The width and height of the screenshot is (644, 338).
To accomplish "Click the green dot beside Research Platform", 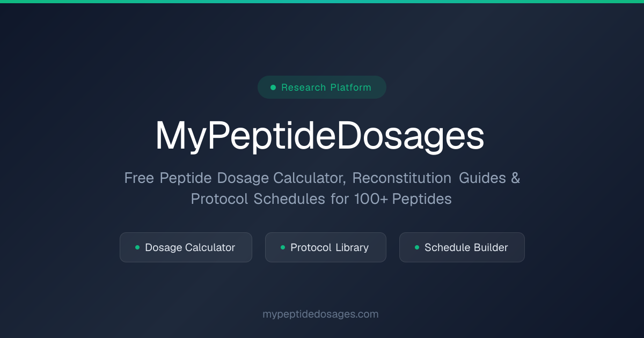I will tap(273, 87).
